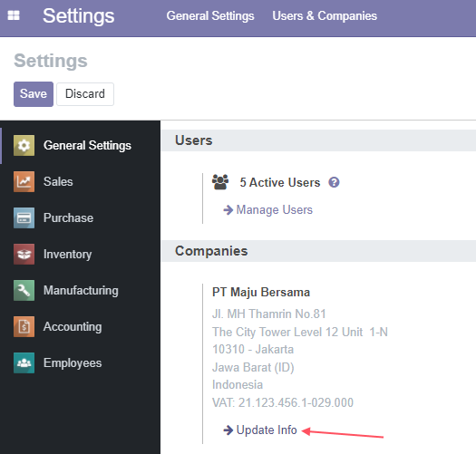
Task: Discard the settings changes
Action: [x=85, y=94]
